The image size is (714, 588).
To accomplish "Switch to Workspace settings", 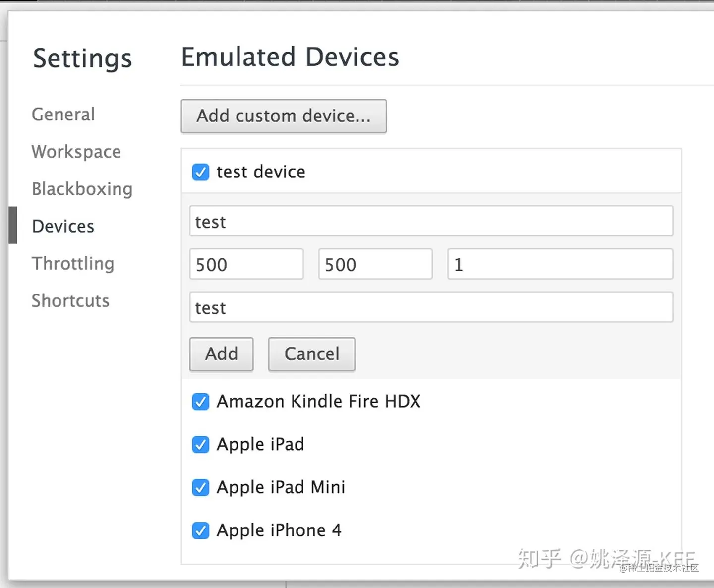I will 76,152.
